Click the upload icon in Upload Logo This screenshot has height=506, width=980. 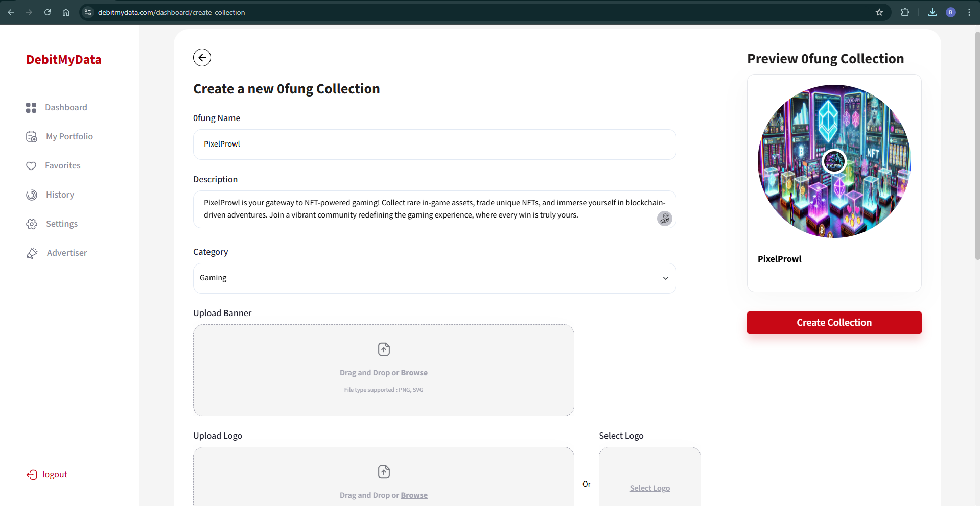click(x=384, y=472)
